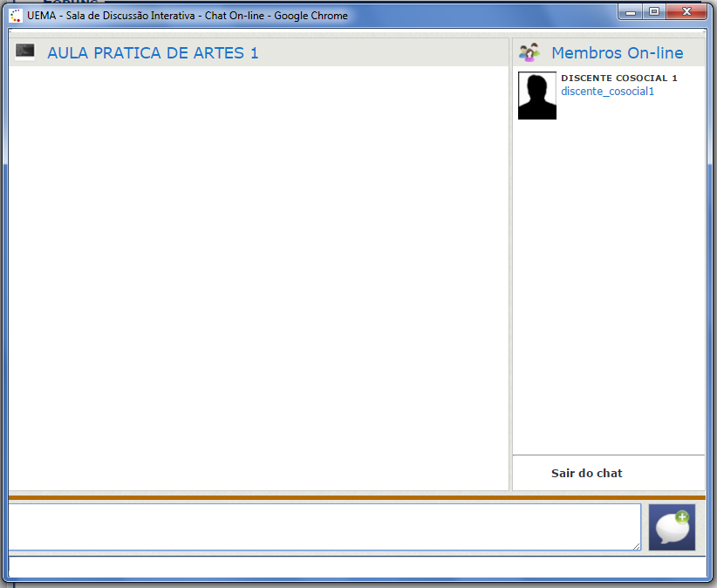Screen dimensions: 717x588
Task: Click the Sair do chat button
Action: pyautogui.click(x=587, y=473)
